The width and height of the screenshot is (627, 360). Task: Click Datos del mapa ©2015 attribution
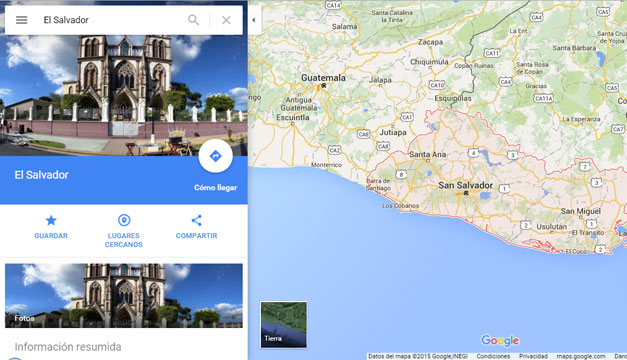point(418,356)
